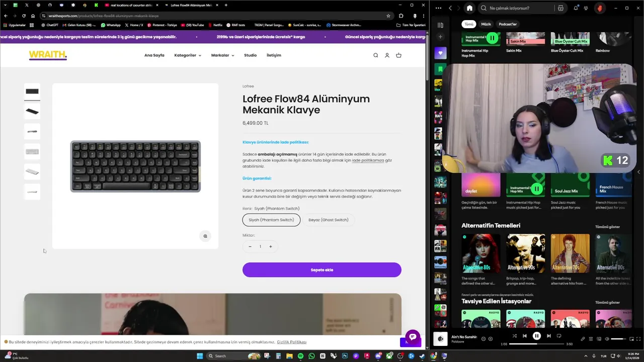Open Your Library icon in Spotify
The width and height of the screenshot is (644, 362).
[x=440, y=25]
